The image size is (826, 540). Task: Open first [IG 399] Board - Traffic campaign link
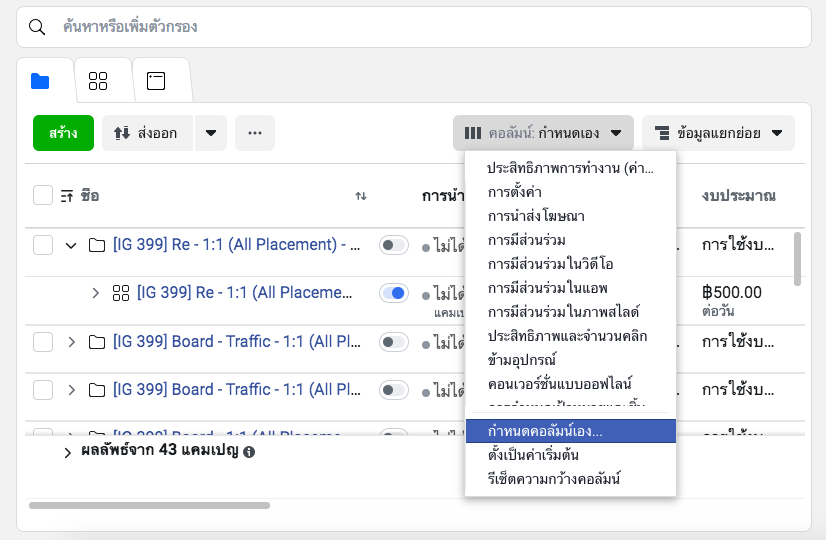[237, 341]
